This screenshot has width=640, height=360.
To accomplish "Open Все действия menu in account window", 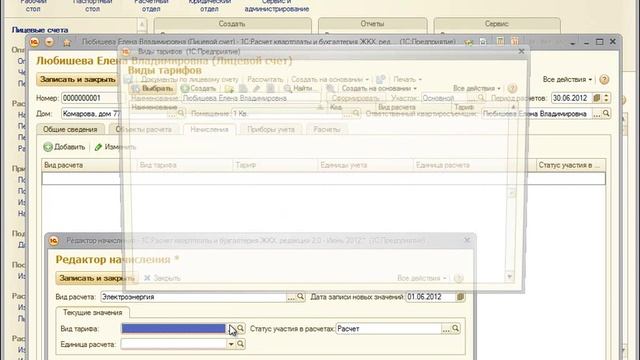I will pos(567,80).
